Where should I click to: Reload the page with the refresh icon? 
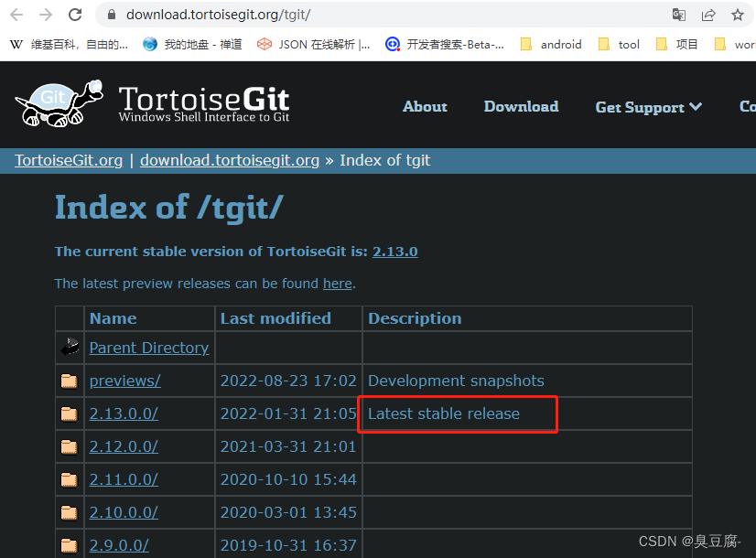click(75, 15)
